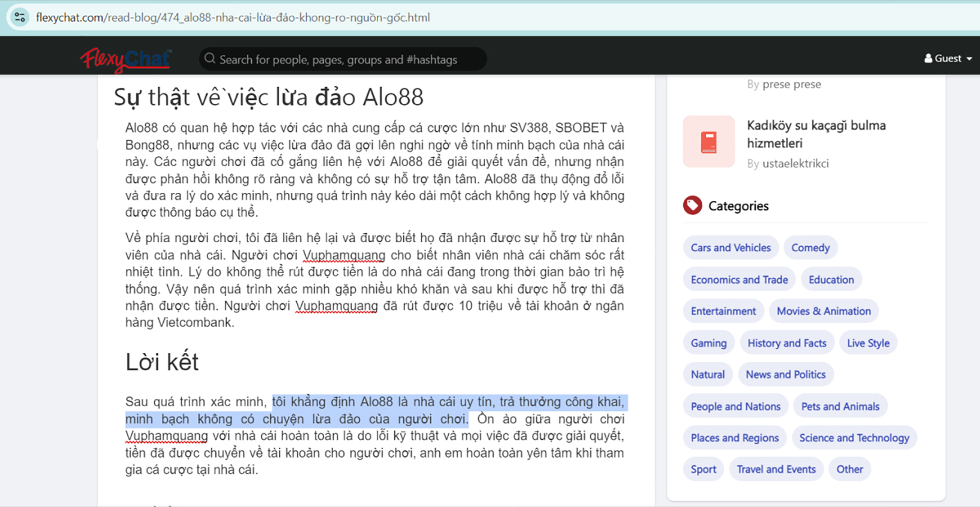The width and height of the screenshot is (980, 507).
Task: Open the News and Politics category
Action: [785, 375]
